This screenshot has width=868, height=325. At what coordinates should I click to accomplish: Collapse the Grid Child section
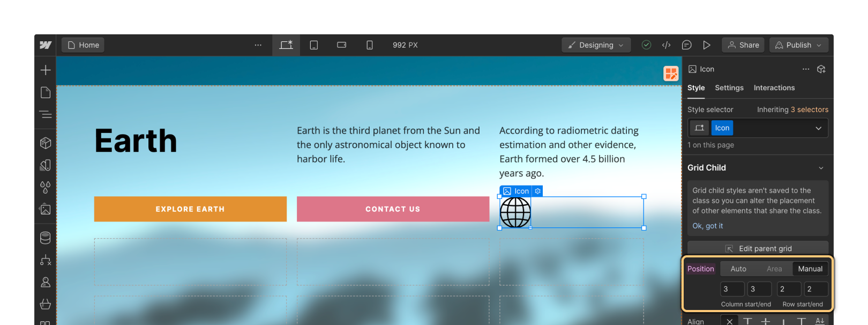pyautogui.click(x=821, y=168)
